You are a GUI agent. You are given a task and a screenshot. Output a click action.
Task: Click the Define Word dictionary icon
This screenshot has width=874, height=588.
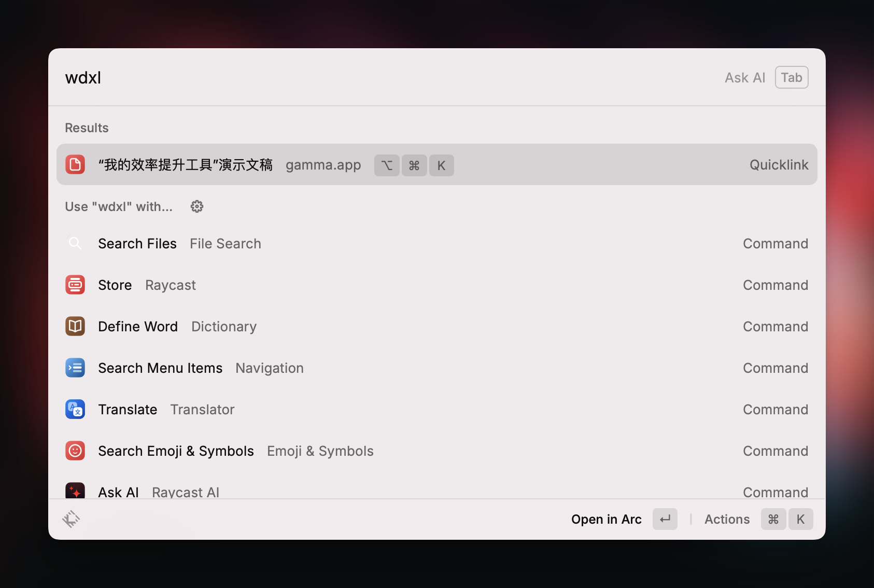[x=75, y=326]
